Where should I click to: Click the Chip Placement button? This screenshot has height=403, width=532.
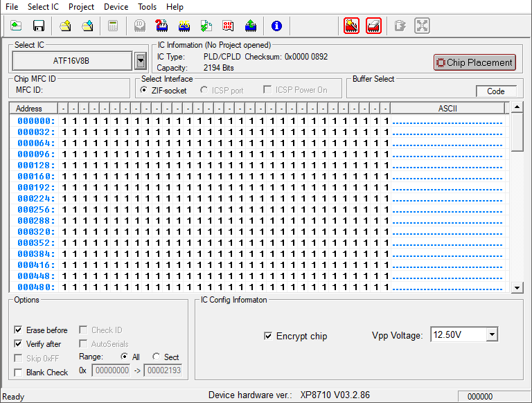[475, 62]
